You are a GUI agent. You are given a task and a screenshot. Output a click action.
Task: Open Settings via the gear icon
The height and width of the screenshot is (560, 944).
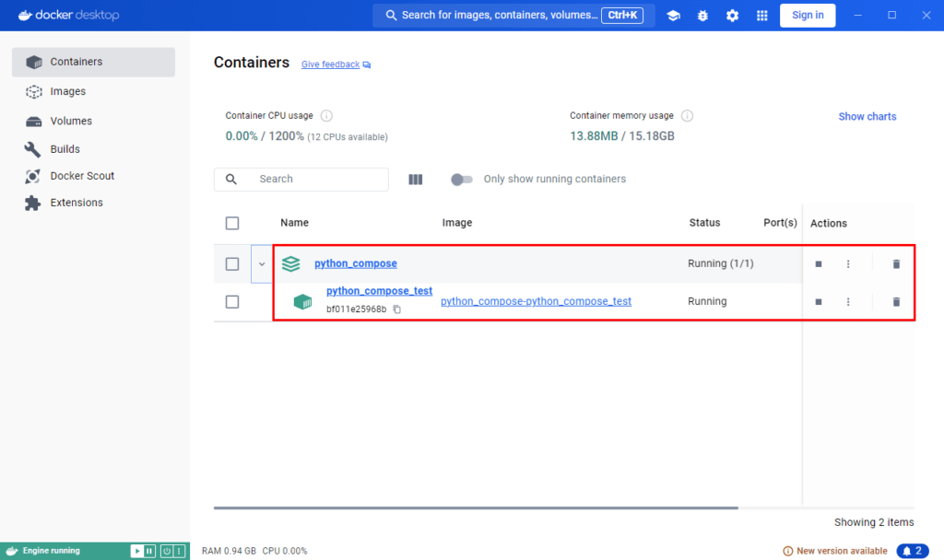[732, 16]
